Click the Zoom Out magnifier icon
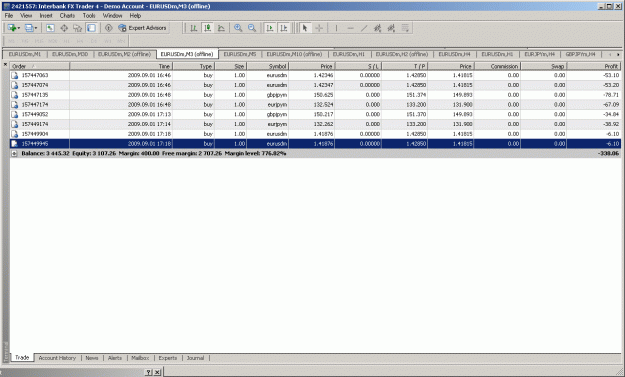625x377 pixels. (252, 28)
